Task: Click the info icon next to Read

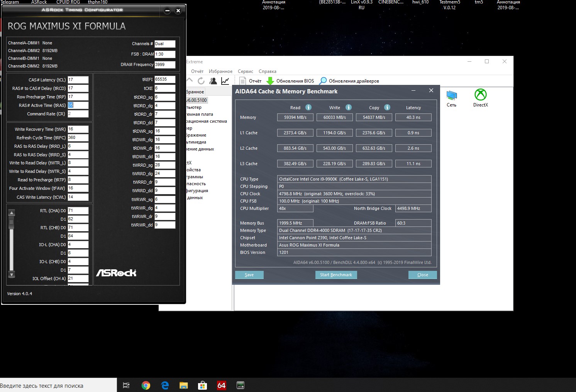Action: tap(308, 107)
